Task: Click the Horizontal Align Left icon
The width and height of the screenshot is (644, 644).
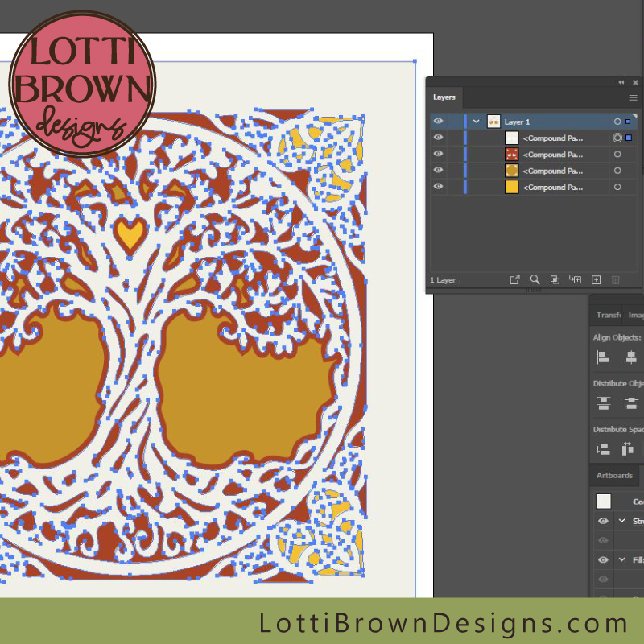Action: (x=603, y=357)
